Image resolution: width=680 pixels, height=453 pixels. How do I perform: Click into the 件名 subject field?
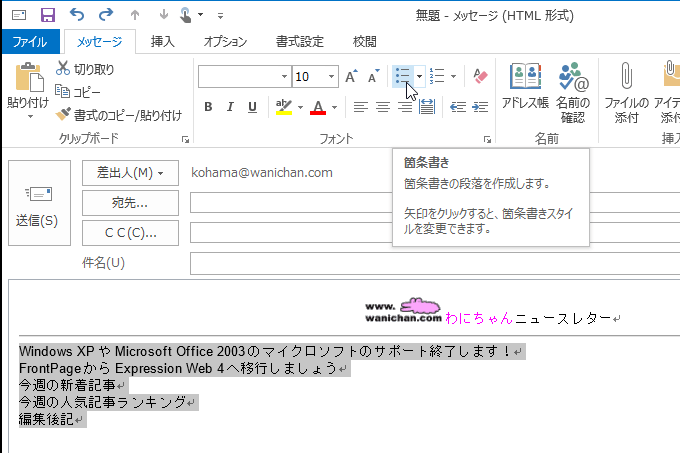[x=435, y=263]
